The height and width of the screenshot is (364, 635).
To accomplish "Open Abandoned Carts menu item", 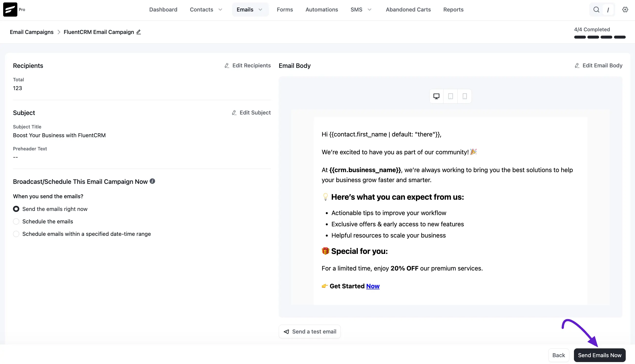I will coord(408,10).
